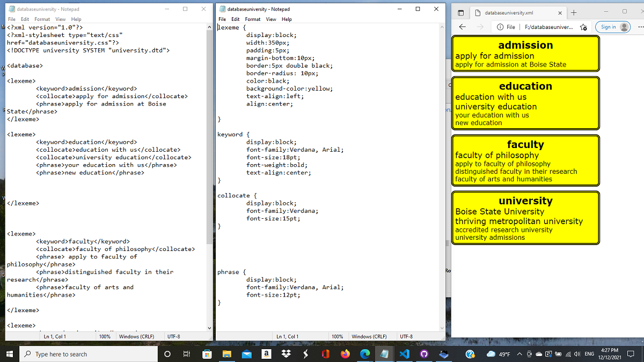The height and width of the screenshot is (362, 644).
Task: Click scroll down arrow in left Notepad
Action: click(209, 328)
